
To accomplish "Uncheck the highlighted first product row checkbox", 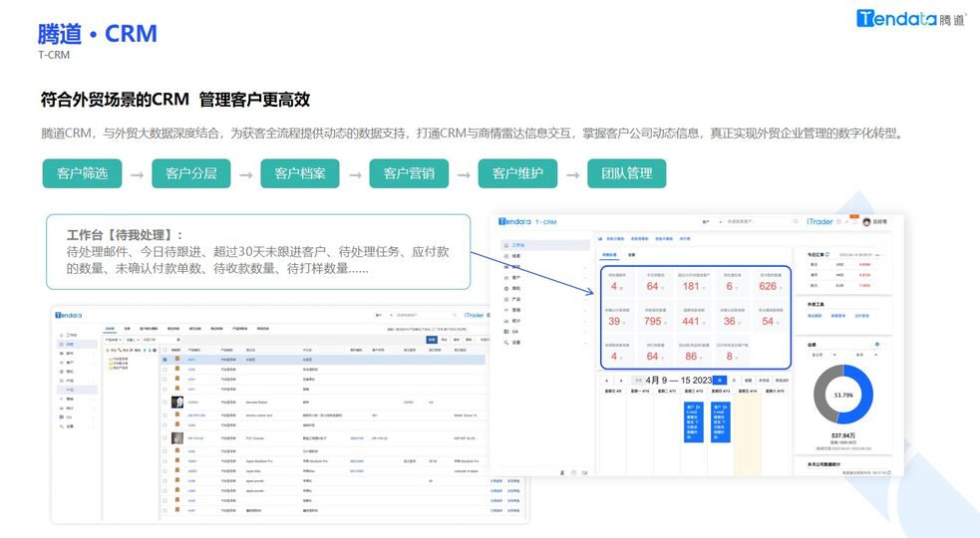I will click(x=165, y=360).
